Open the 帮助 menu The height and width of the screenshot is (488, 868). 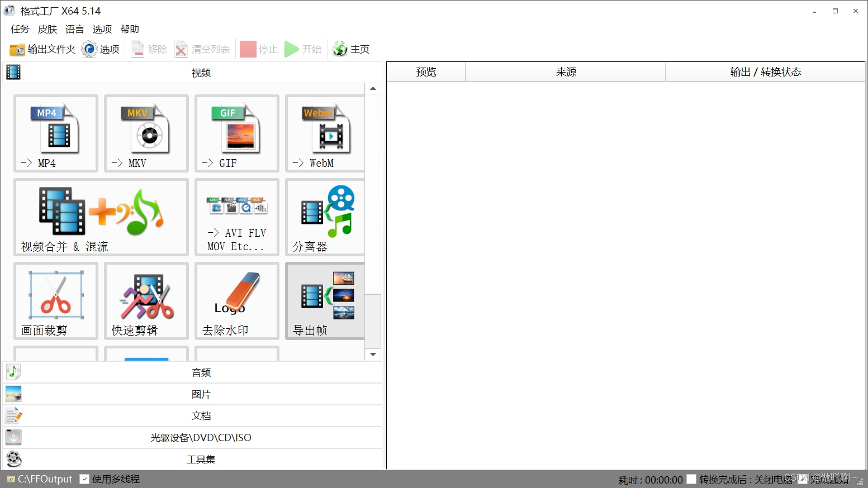click(x=130, y=29)
